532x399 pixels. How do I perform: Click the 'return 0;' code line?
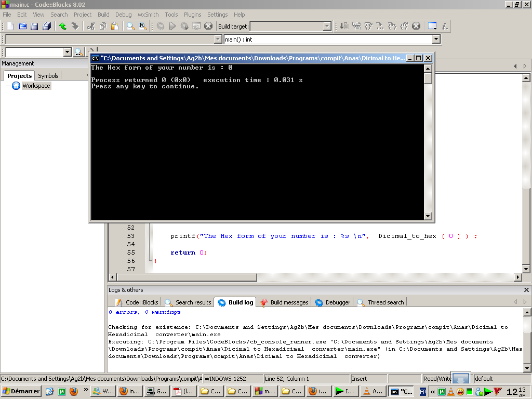pos(189,253)
